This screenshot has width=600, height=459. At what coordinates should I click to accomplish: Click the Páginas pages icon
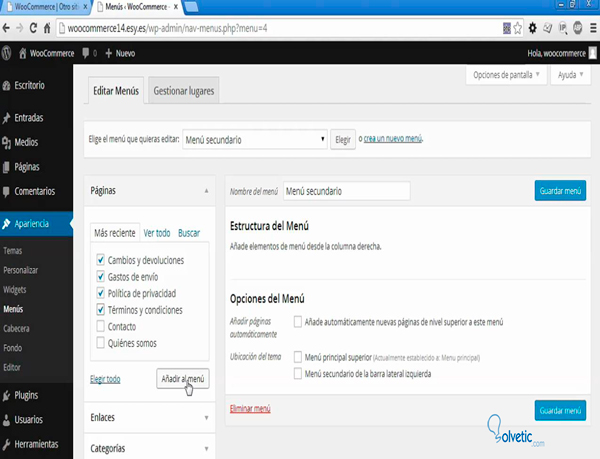coord(6,167)
